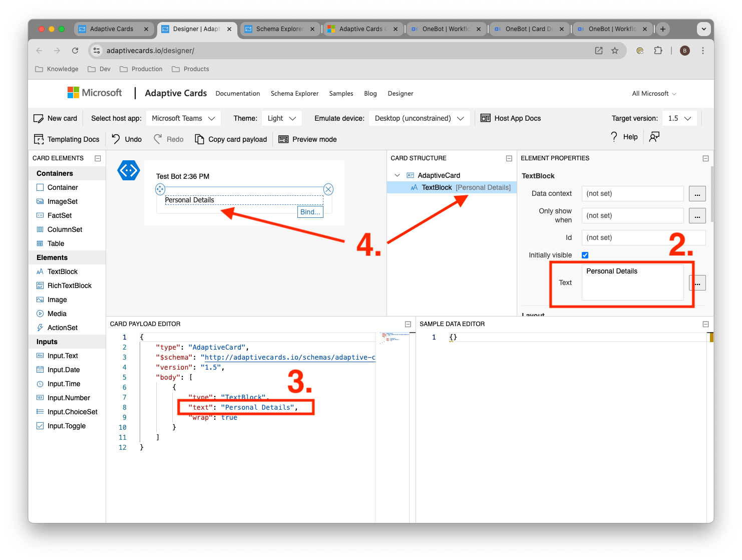
Task: Pick the FactSet element icon
Action: pos(40,215)
